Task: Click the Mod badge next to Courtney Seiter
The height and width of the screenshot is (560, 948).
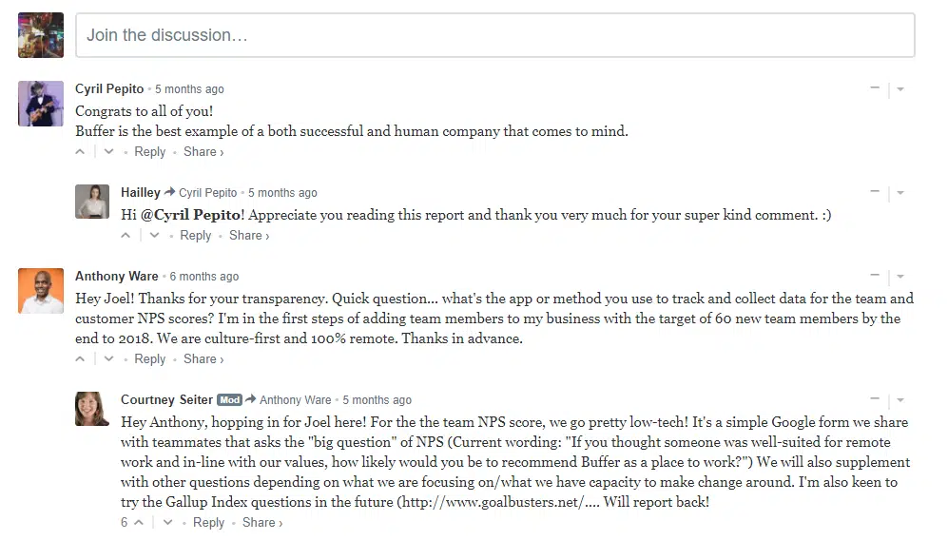Action: 229,399
